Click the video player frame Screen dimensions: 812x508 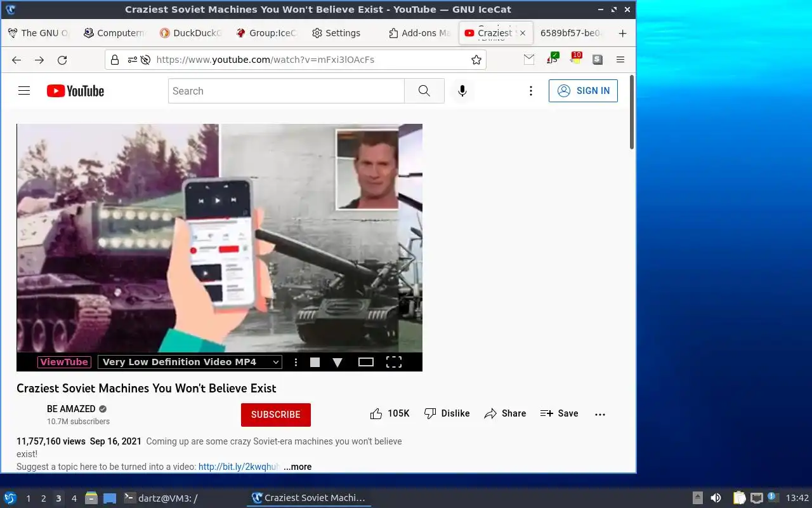[219, 238]
